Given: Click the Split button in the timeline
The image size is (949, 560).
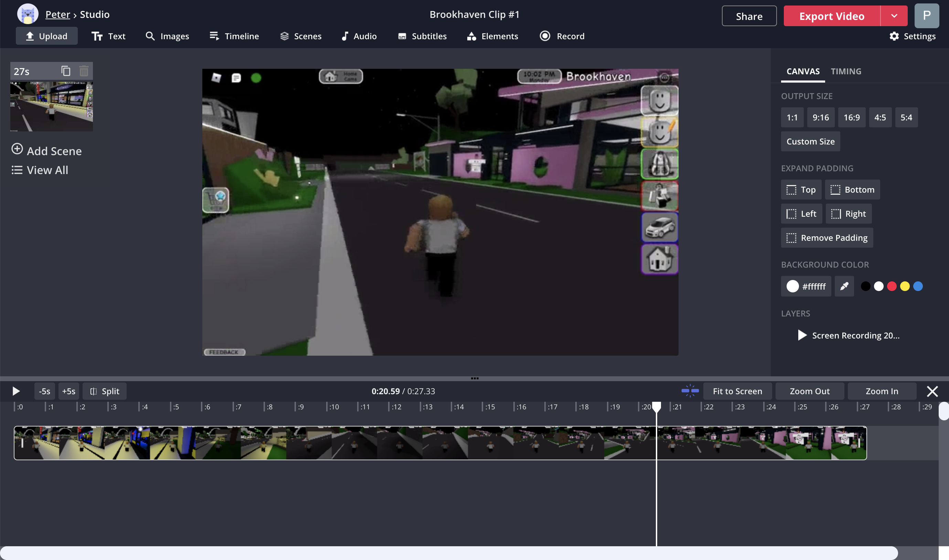Looking at the screenshot, I should [x=105, y=391].
